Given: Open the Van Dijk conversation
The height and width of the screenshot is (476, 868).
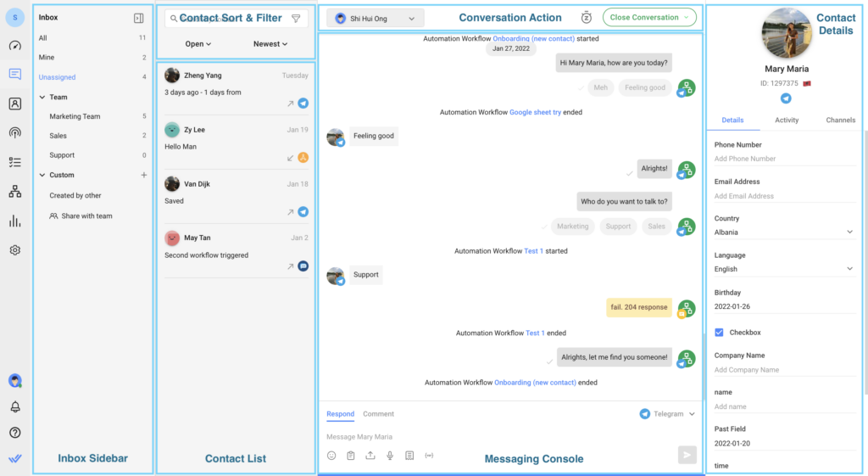Looking at the screenshot, I should (x=236, y=197).
